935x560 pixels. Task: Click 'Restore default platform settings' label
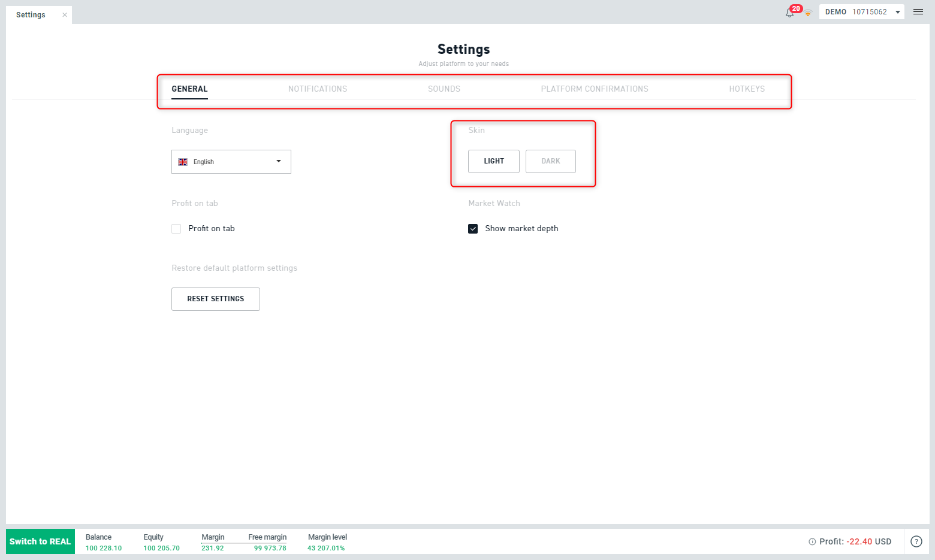tap(234, 268)
